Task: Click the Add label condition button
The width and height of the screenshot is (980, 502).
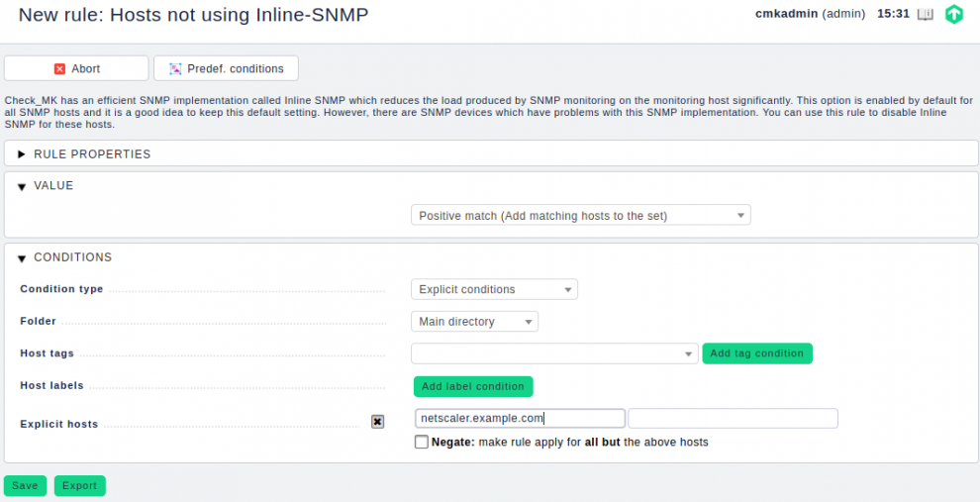Action: tap(473, 386)
